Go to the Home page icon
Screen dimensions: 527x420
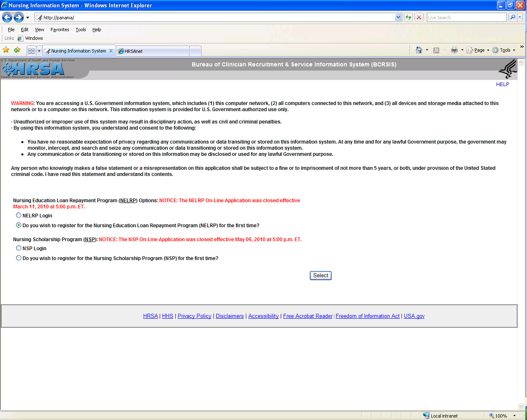click(419, 50)
